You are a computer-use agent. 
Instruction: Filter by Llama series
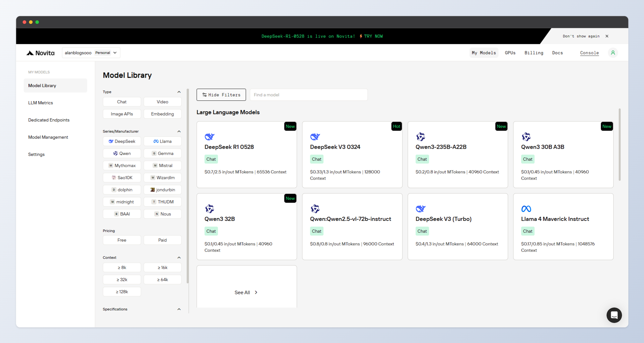tap(163, 141)
